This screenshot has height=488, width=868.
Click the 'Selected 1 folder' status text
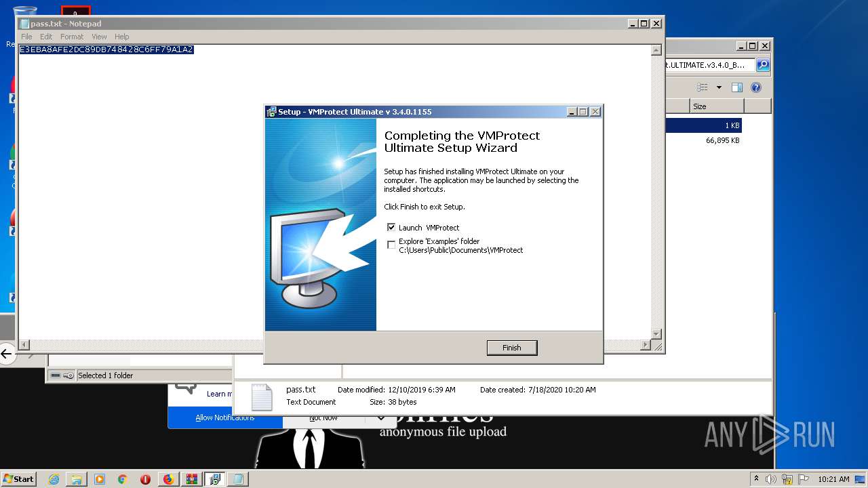[106, 375]
